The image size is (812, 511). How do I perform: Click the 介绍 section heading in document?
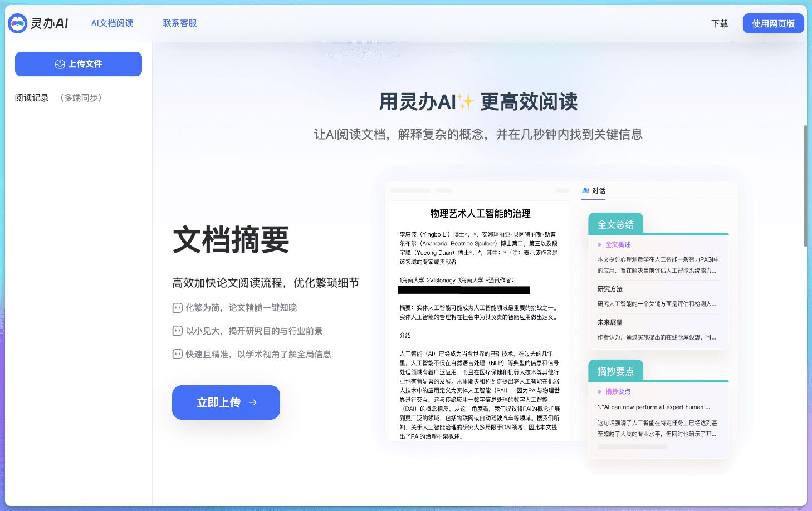[405, 335]
